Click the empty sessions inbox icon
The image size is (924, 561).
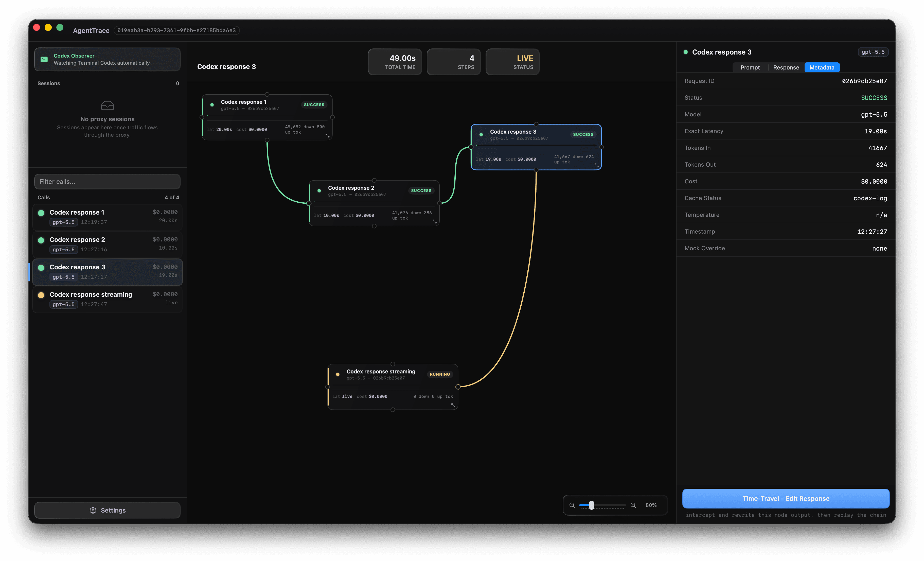[x=107, y=105]
